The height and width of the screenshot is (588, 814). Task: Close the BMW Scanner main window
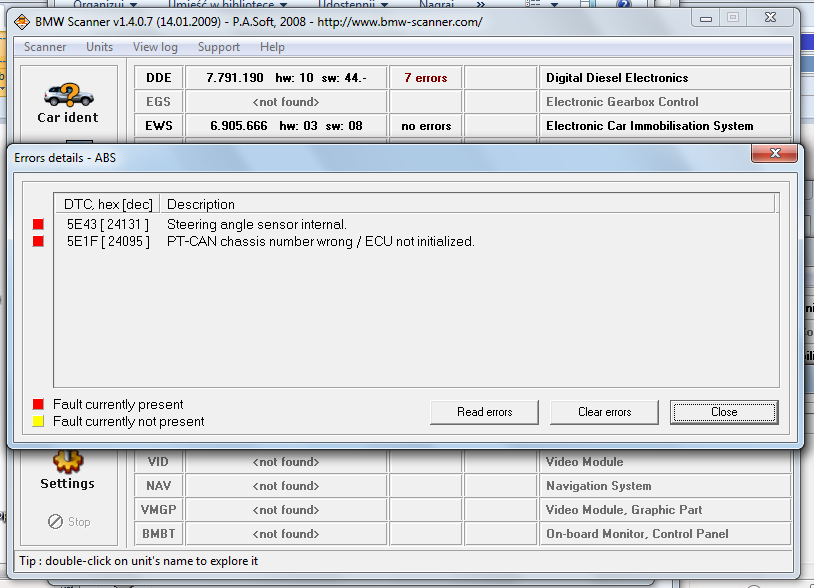coord(770,18)
